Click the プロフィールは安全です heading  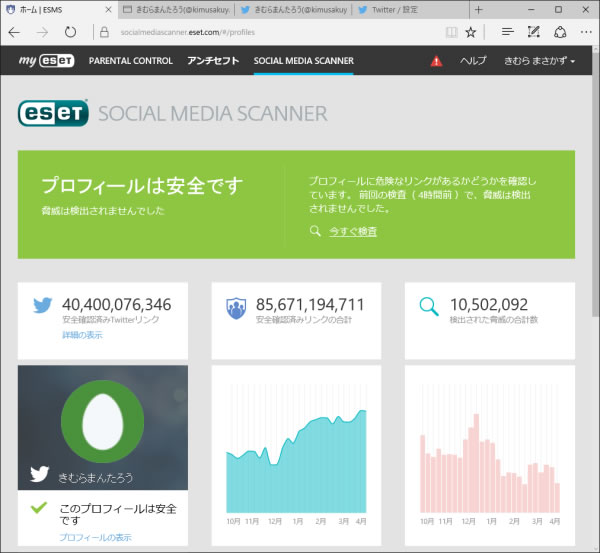tap(142, 185)
